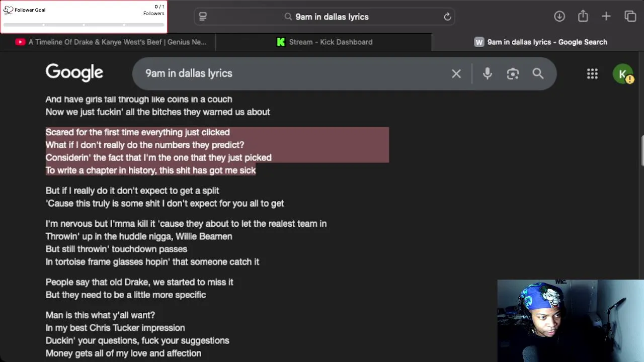Click the Google logo
This screenshot has height=362, width=644.
click(74, 72)
